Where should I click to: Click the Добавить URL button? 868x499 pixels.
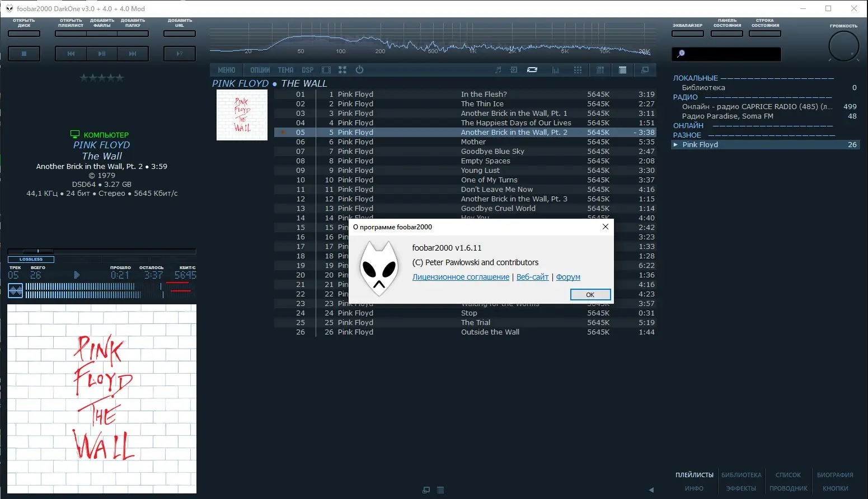point(180,34)
